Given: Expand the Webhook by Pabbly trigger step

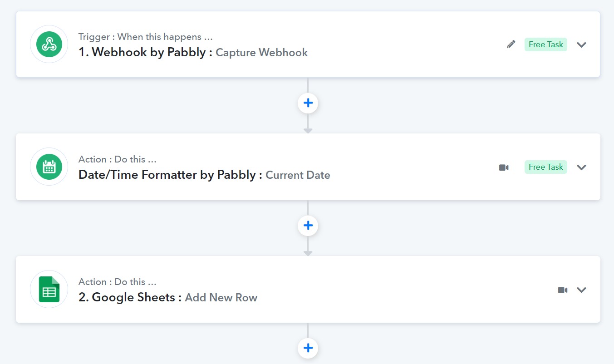Looking at the screenshot, I should (582, 44).
